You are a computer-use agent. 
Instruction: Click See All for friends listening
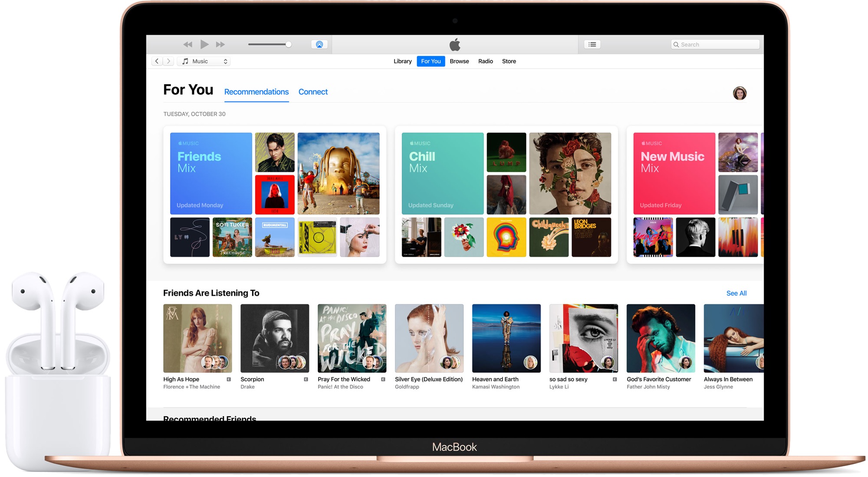coord(736,293)
